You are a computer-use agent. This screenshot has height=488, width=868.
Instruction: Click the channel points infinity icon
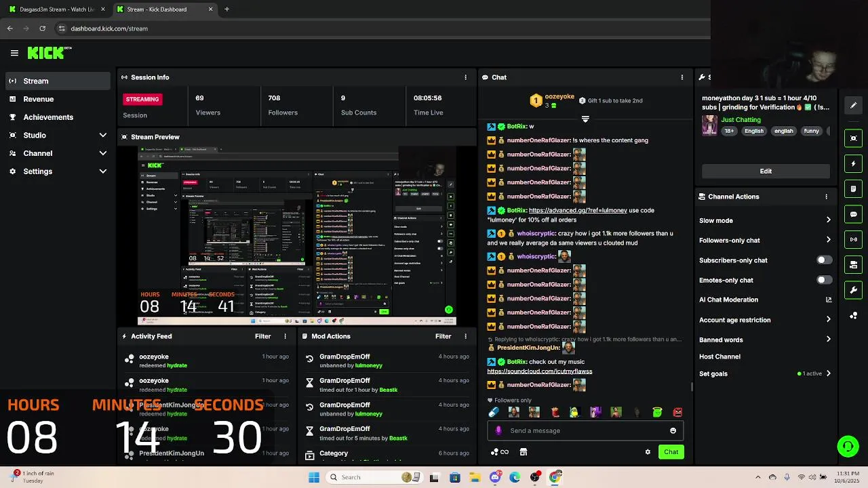500,452
